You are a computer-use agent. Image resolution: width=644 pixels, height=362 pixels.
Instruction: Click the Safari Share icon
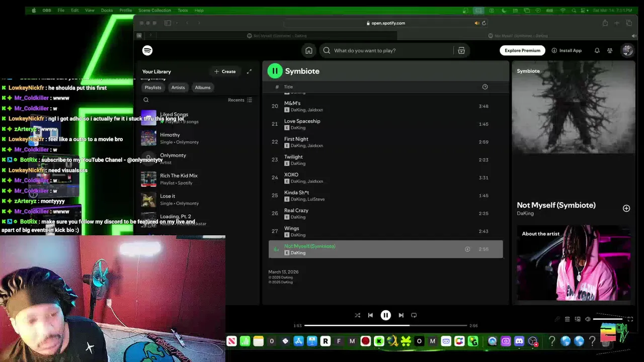pos(605,23)
